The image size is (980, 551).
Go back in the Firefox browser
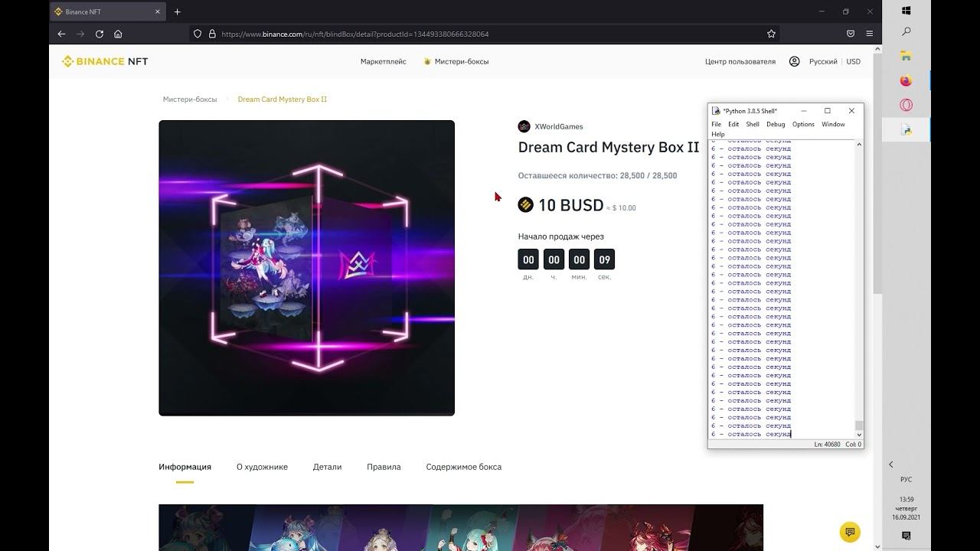pos(61,34)
